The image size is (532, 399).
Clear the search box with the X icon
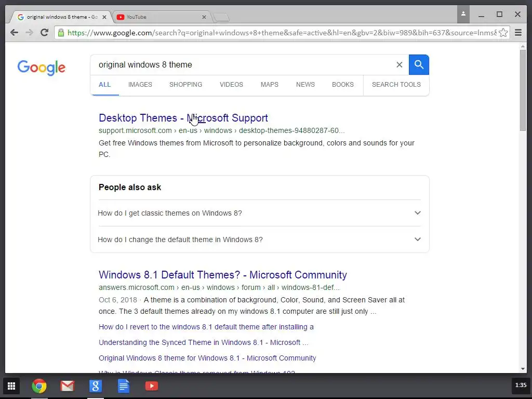coord(400,64)
